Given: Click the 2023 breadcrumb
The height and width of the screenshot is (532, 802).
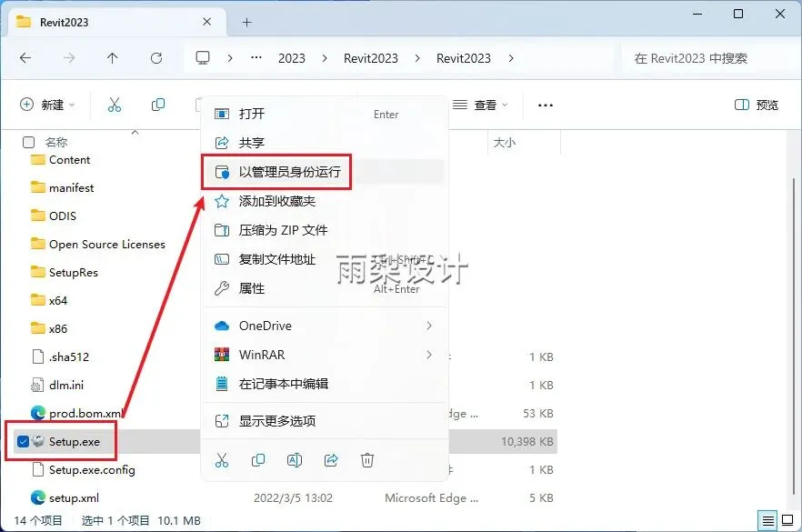Looking at the screenshot, I should pyautogui.click(x=292, y=58).
